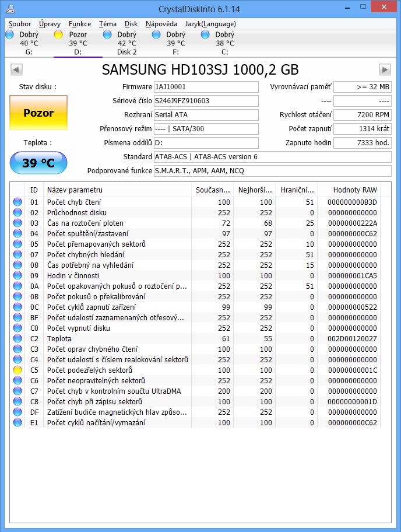Click status orb of C3 Počet oprav chybného čtení
Viewport: 401px width, 532px height.
coord(17,349)
